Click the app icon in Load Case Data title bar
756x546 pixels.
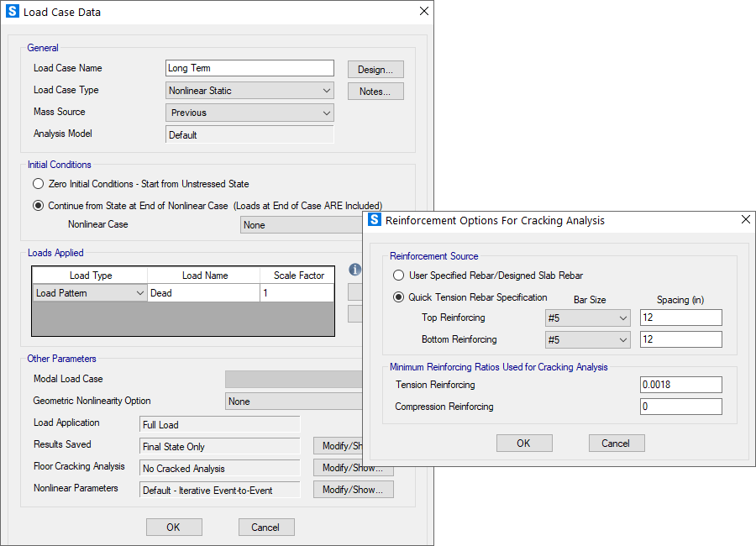(13, 12)
